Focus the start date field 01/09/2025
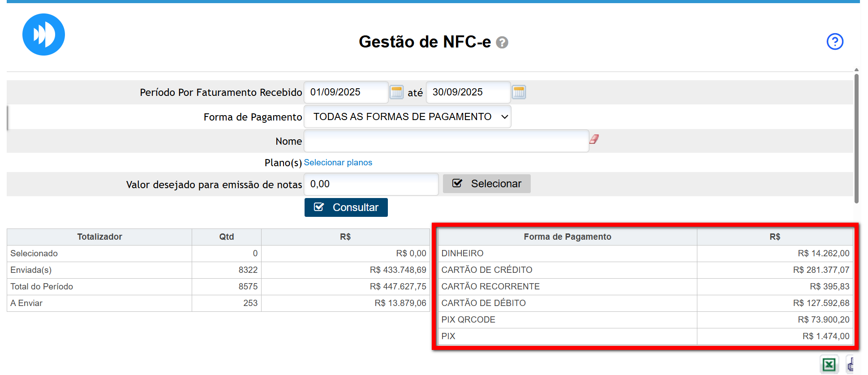Screen dimensions: 868x375 (x=345, y=92)
